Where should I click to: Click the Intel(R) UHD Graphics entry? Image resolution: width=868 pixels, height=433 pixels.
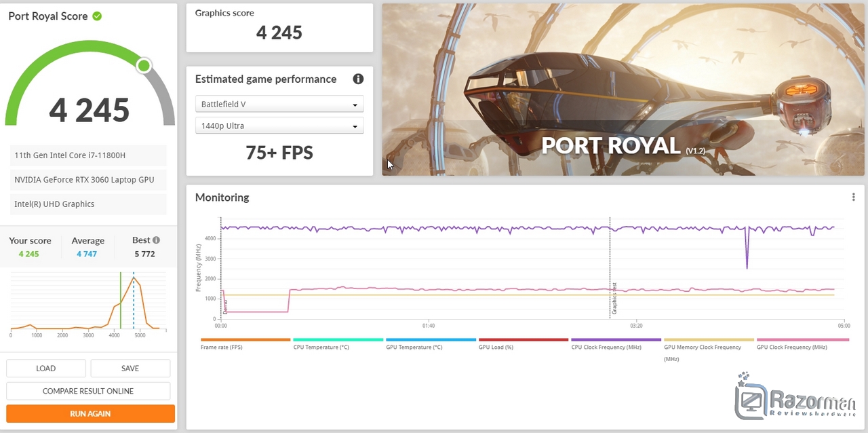88,204
